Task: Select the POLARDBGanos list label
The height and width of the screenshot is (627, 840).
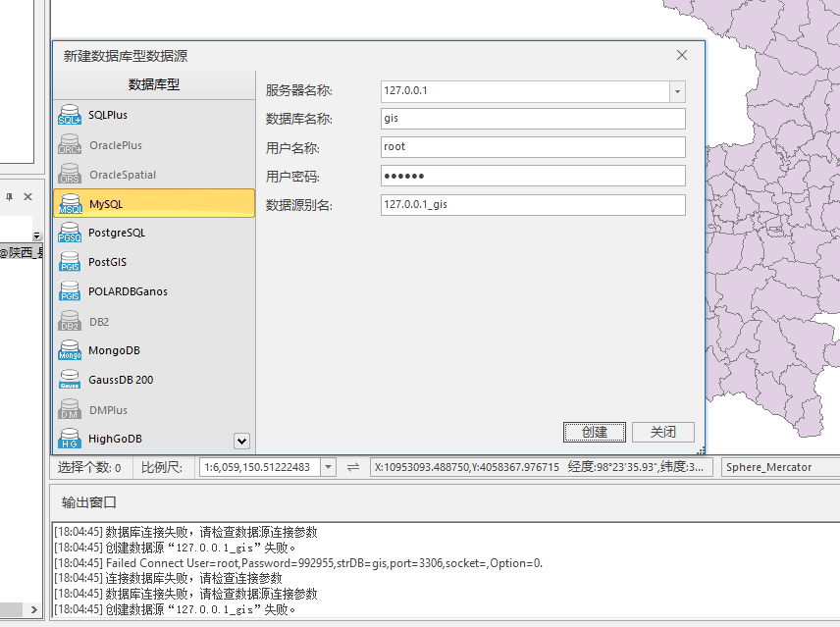Action: click(128, 291)
